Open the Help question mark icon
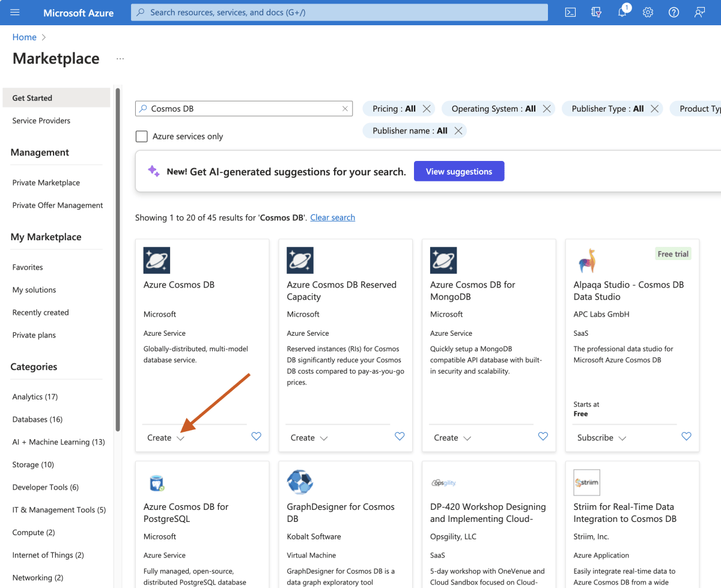This screenshot has height=588, width=721. [674, 12]
